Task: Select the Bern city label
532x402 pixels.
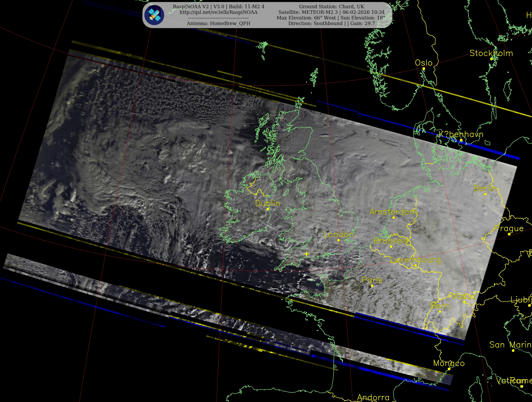Action: [x=440, y=306]
